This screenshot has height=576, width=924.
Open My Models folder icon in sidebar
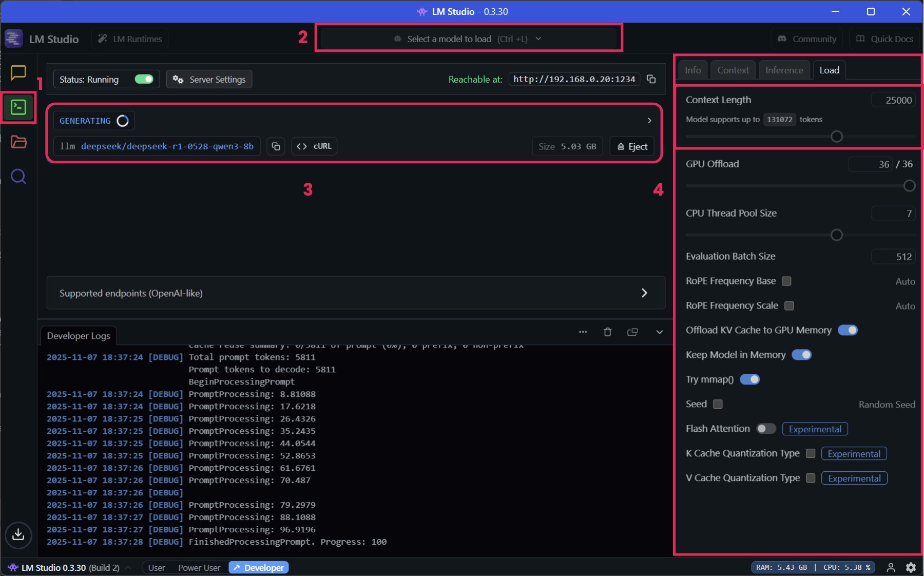pyautogui.click(x=18, y=142)
